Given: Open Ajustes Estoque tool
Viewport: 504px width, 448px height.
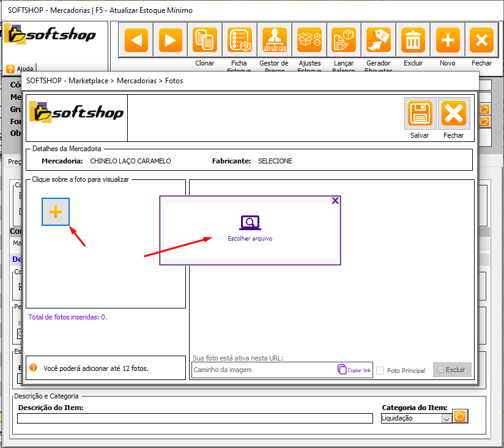Looking at the screenshot, I should pos(309,40).
